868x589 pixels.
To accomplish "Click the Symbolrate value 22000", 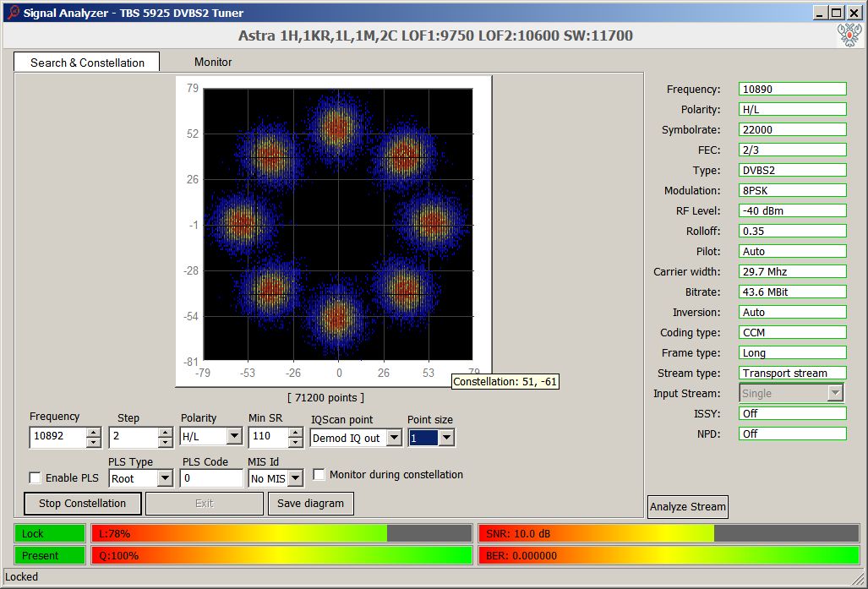I will [792, 129].
